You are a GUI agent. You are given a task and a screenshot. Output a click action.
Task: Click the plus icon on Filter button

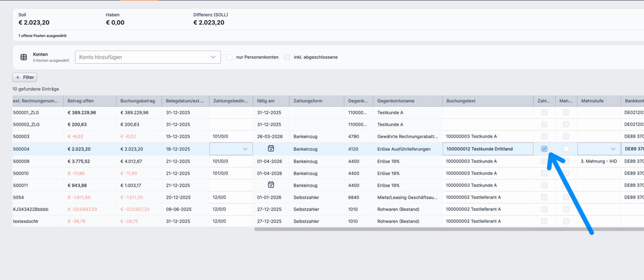click(x=18, y=77)
